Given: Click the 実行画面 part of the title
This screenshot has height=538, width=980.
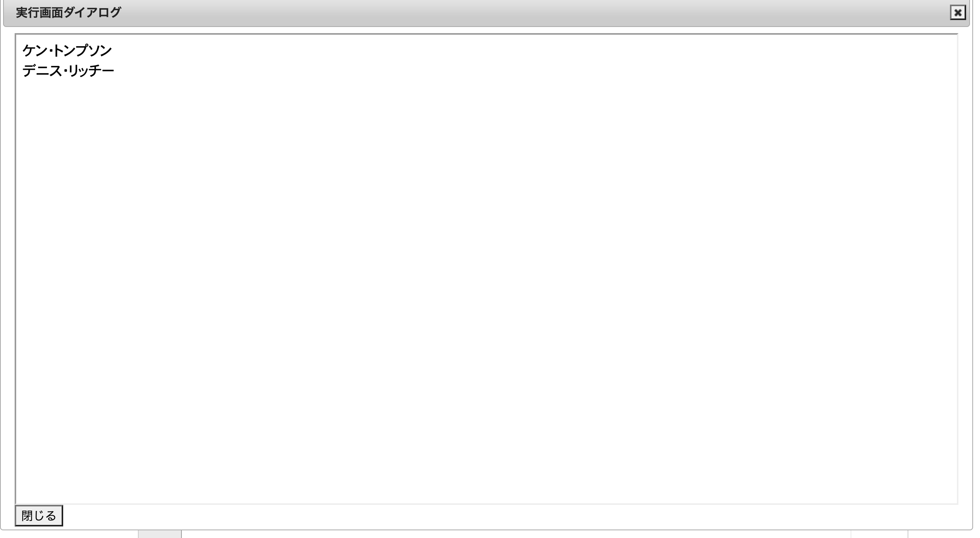Looking at the screenshot, I should [39, 13].
